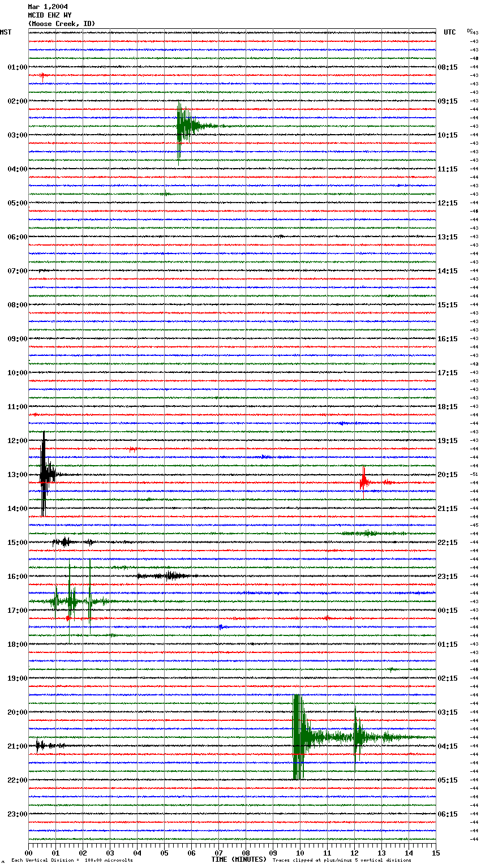
Task: Select the '03' minute tick label
Action: coord(110,853)
